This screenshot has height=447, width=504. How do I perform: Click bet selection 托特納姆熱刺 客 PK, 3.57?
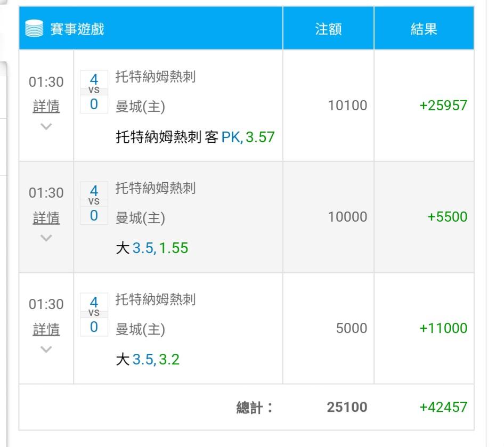point(195,137)
